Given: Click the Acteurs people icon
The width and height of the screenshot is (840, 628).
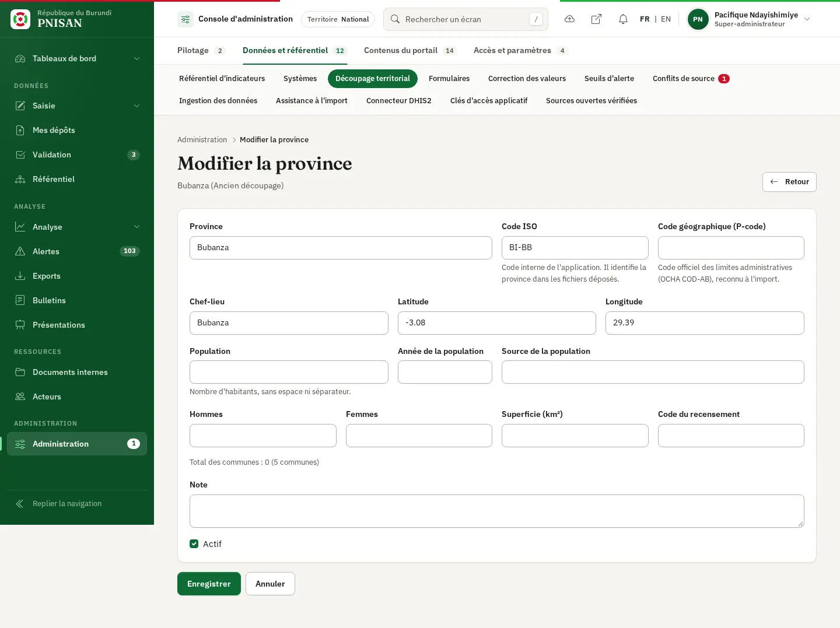Looking at the screenshot, I should [x=20, y=397].
